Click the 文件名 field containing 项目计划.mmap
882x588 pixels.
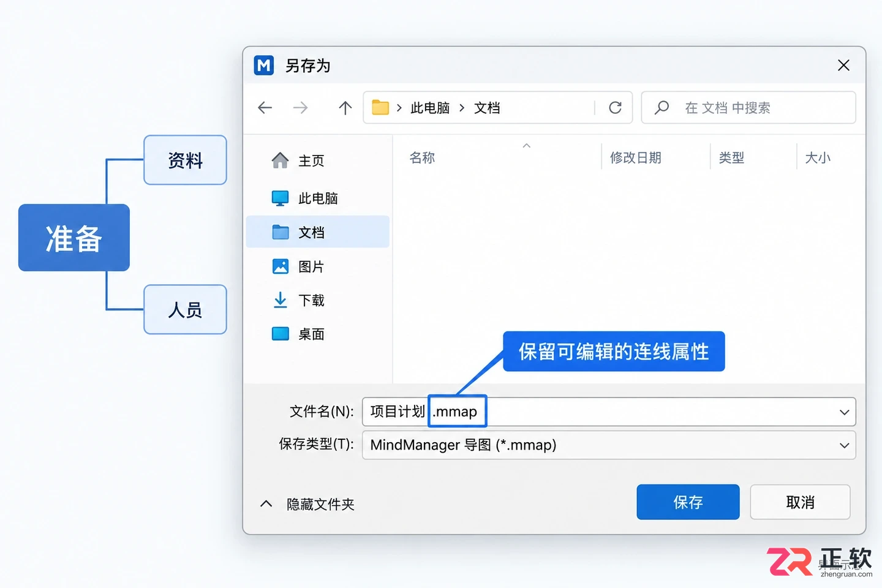(609, 412)
